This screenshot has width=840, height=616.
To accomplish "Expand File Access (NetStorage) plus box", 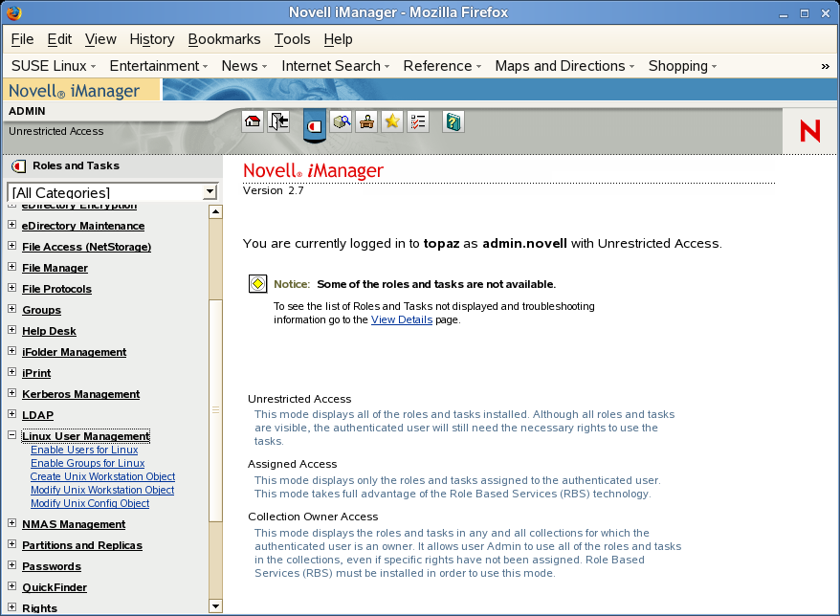I will click(11, 246).
